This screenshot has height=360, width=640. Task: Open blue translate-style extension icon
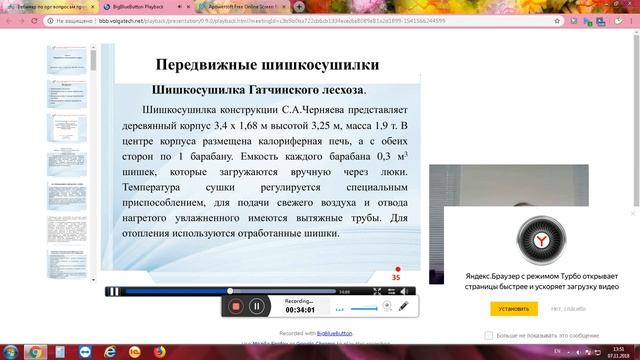point(601,21)
